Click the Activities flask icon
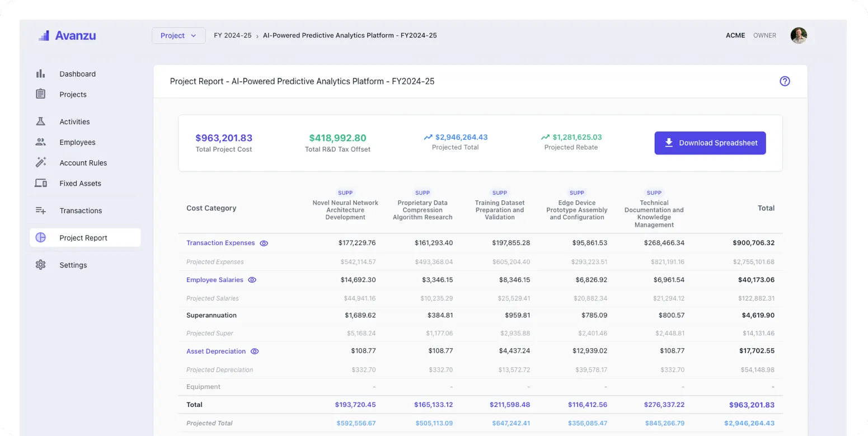This screenshot has height=436, width=868. pos(40,121)
